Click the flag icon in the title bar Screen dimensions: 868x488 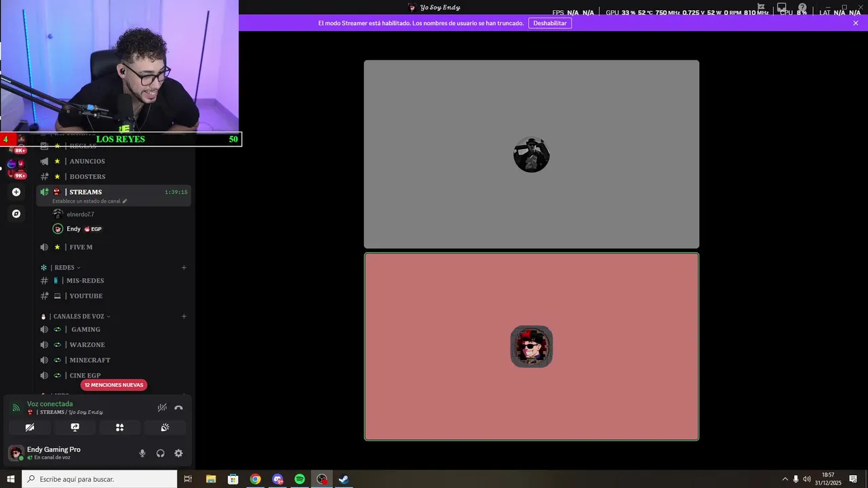tap(761, 7)
